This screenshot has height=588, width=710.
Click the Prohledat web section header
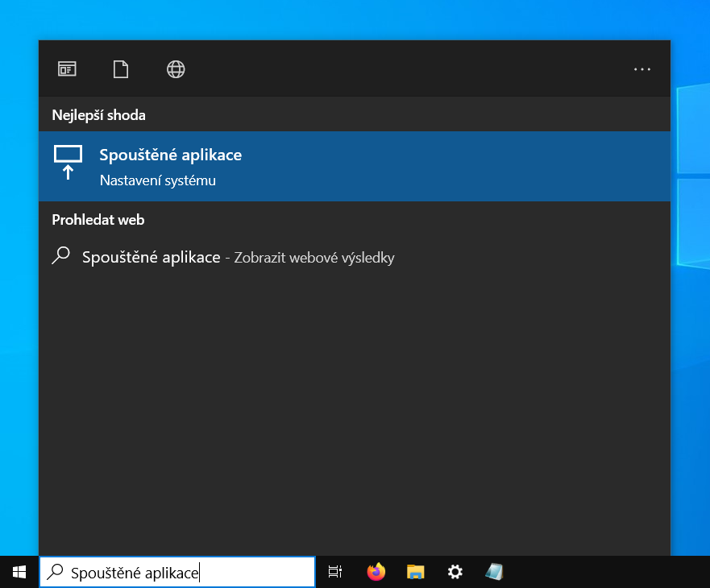[x=98, y=219]
